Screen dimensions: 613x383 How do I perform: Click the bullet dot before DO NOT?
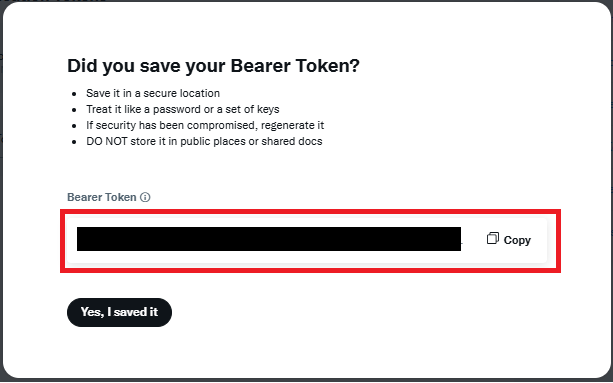(74, 142)
